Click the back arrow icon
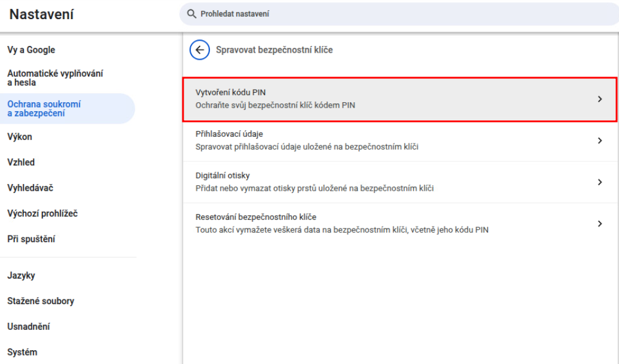 (200, 50)
